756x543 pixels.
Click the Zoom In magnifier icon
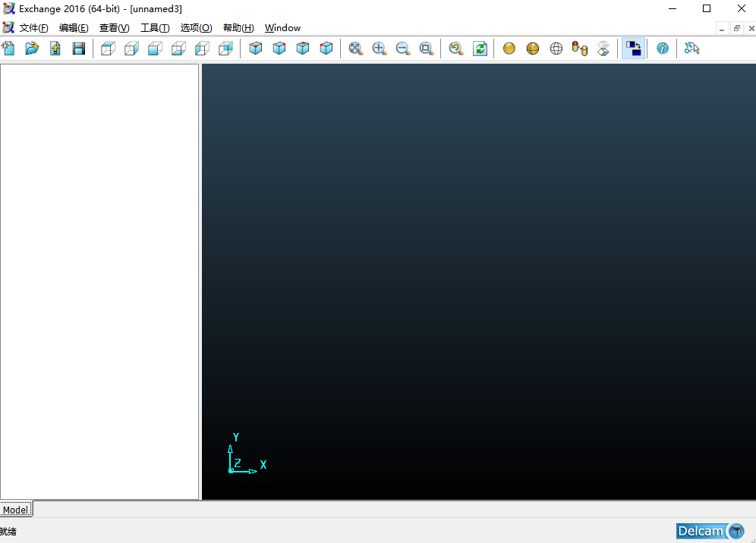point(380,49)
